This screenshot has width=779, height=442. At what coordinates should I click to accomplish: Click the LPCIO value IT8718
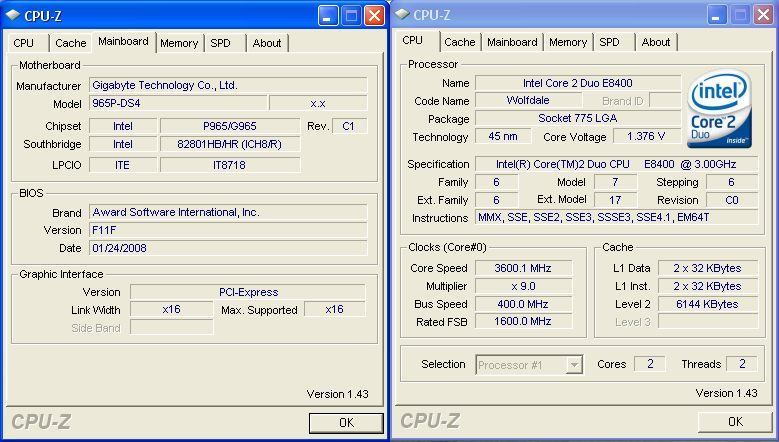(230, 165)
